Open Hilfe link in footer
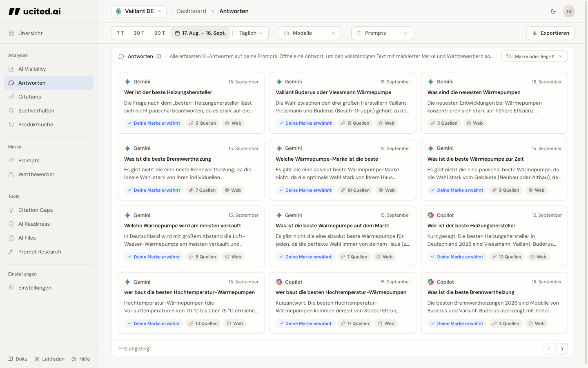Viewport: 588px width, 368px height. tap(81, 359)
